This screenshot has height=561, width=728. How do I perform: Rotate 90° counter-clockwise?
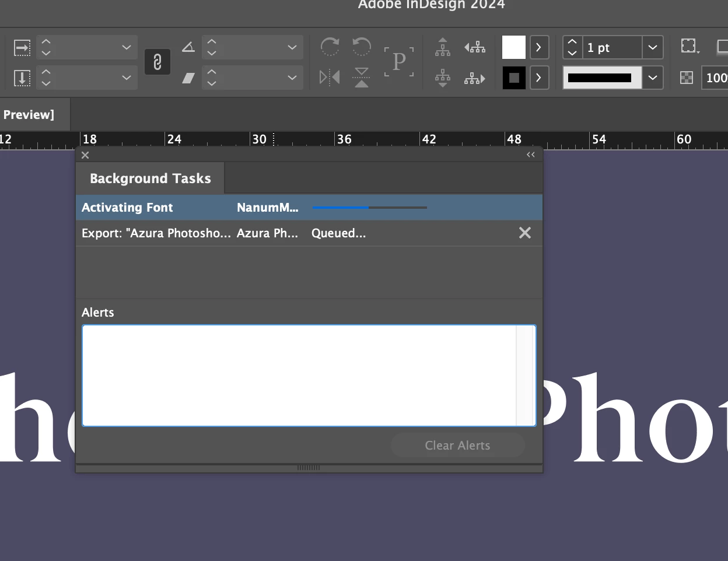362,47
